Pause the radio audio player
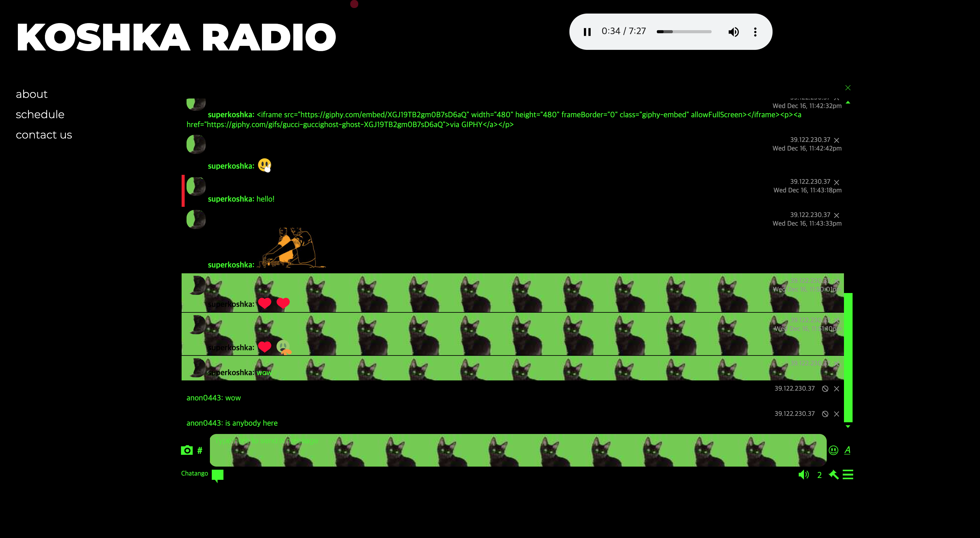This screenshot has height=538, width=980. coord(587,32)
